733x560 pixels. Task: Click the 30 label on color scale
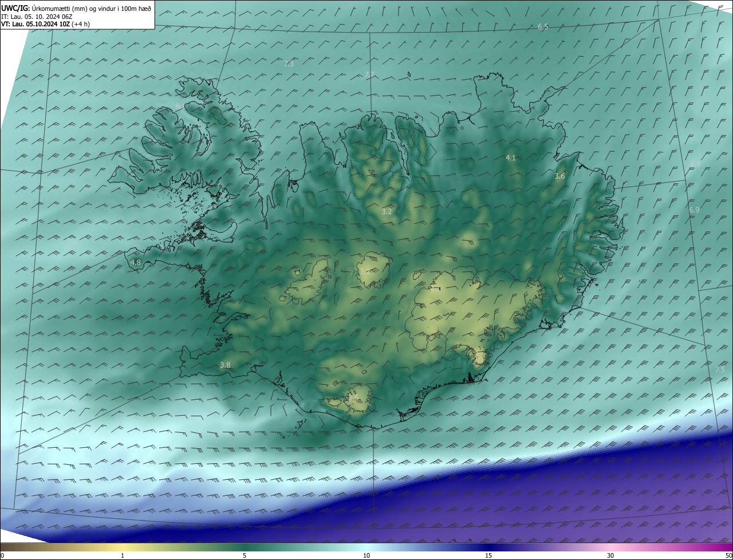point(610,556)
